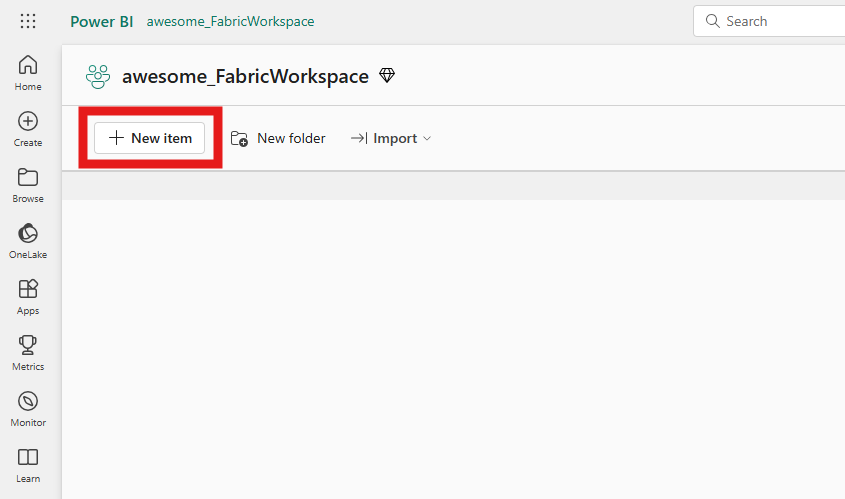Expand the Import dropdown
The image size is (845, 499).
[x=391, y=138]
